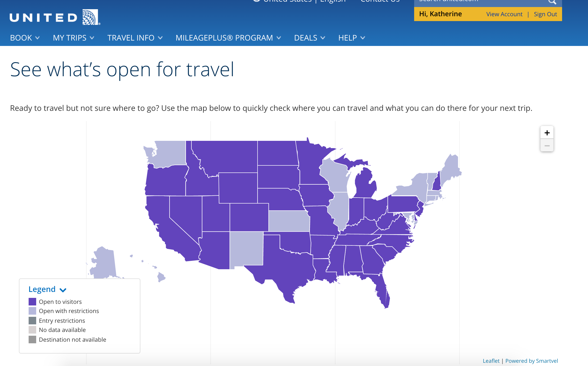Zoom out the map with minus button
The height and width of the screenshot is (366, 588).
[x=547, y=145]
